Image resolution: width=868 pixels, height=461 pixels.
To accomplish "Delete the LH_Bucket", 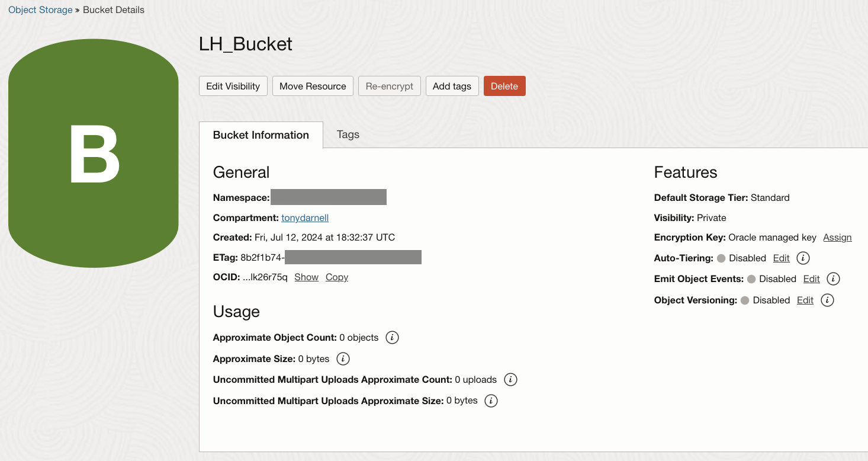I will (504, 86).
